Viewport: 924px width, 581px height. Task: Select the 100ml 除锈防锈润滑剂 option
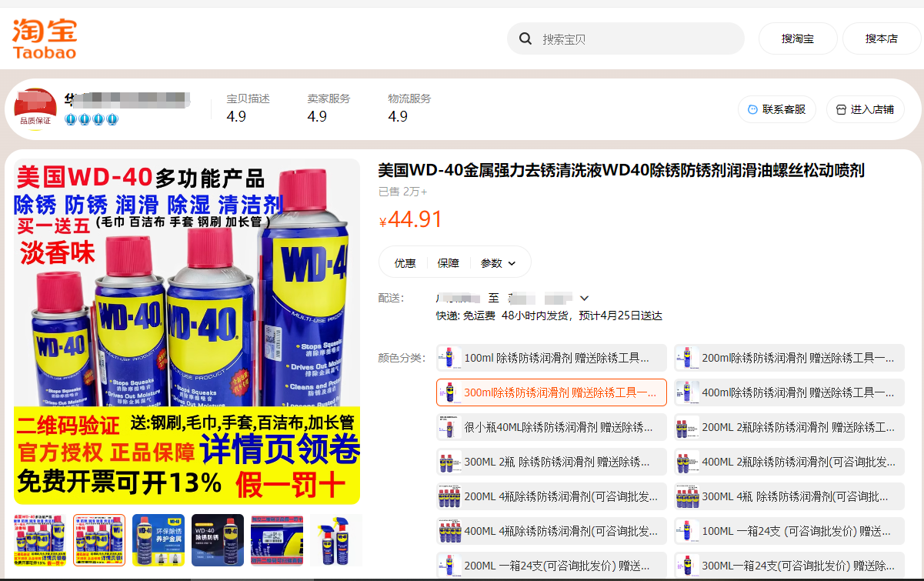551,358
